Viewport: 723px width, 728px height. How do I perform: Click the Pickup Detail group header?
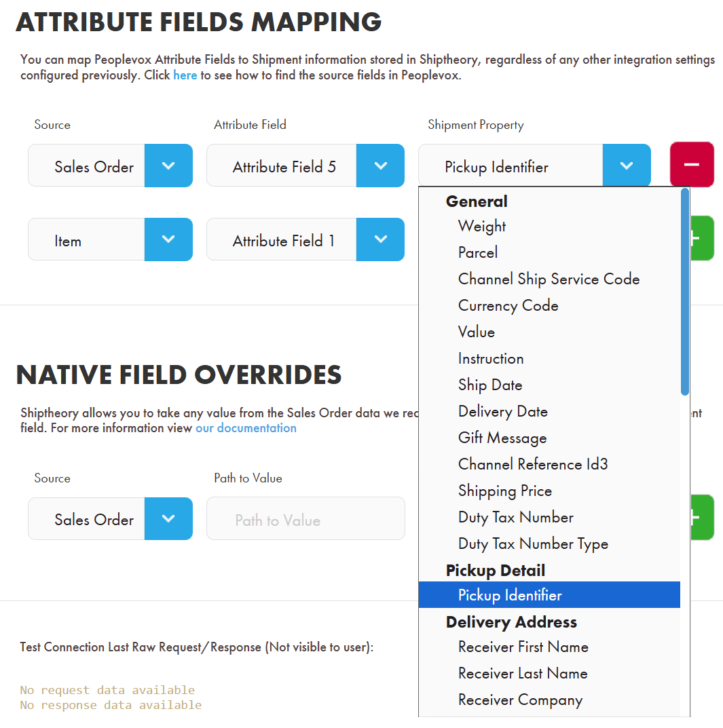(496, 570)
